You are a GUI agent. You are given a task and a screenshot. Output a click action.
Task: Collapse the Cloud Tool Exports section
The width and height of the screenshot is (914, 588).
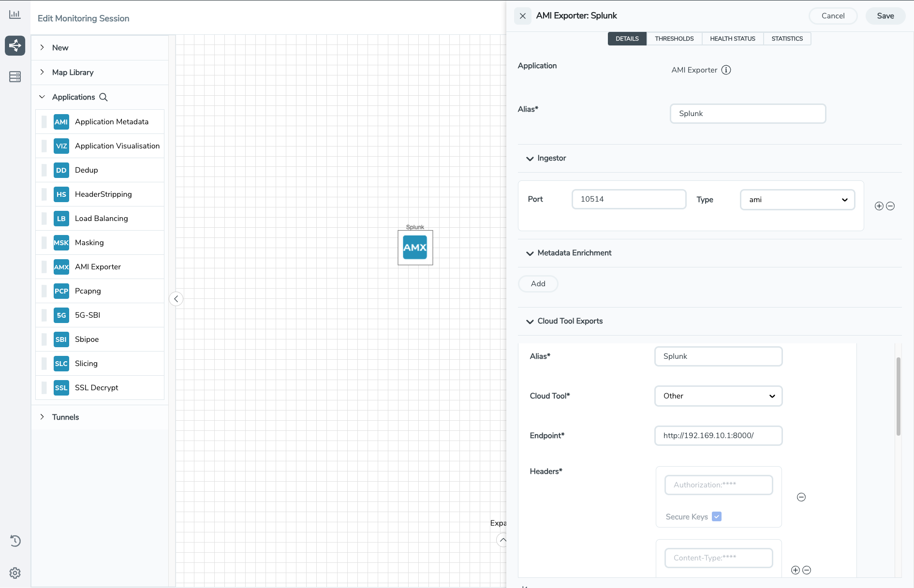coord(530,322)
